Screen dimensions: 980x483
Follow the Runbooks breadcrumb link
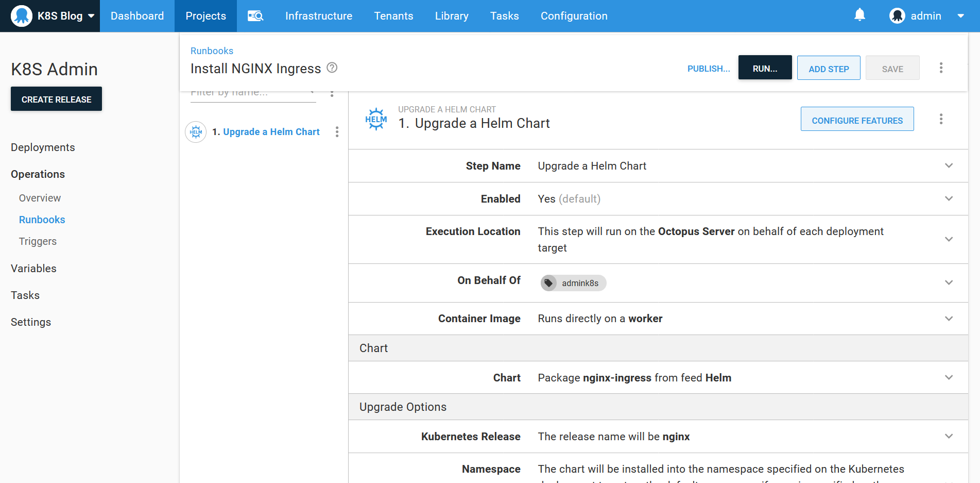[x=212, y=51]
